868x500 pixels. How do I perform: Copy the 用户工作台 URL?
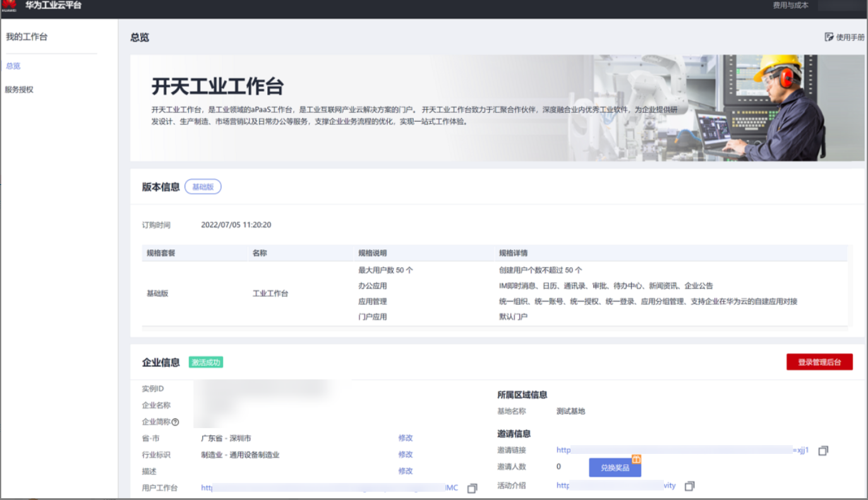coord(472,489)
